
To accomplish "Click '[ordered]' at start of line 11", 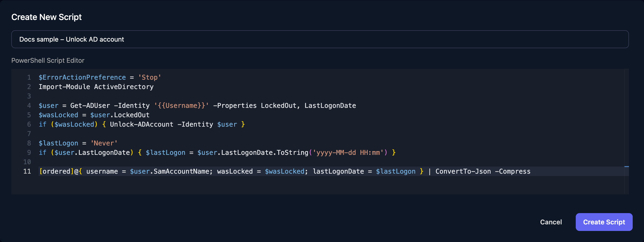I will (x=56, y=171).
